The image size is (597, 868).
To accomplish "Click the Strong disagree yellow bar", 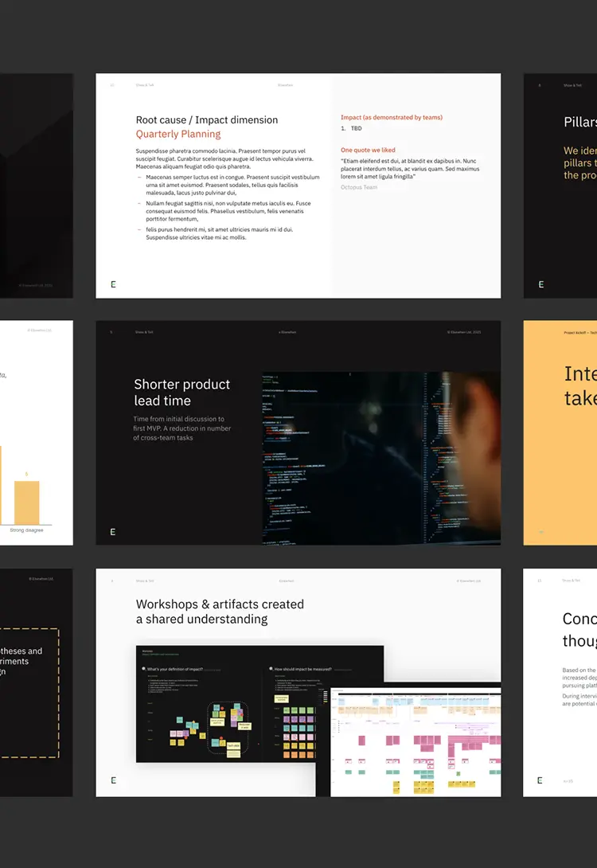I will coord(26,502).
